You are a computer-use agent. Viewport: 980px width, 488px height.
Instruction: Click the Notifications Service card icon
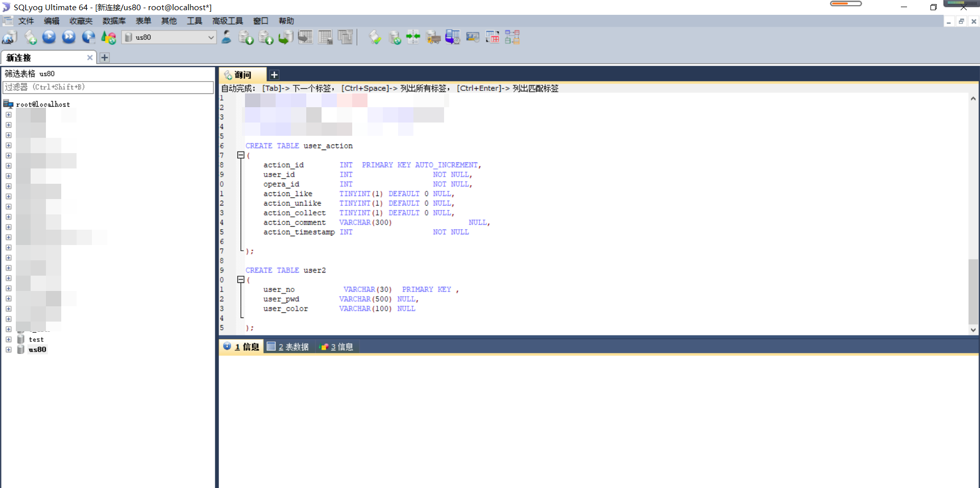473,37
